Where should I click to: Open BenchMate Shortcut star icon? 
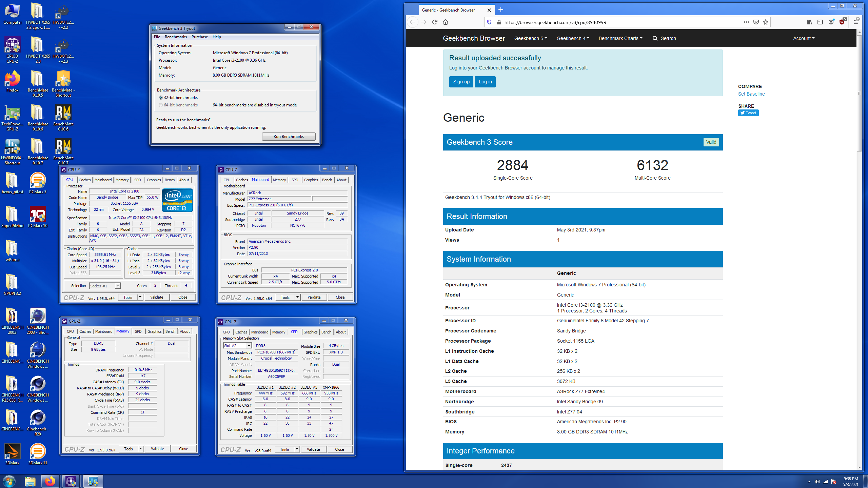click(x=63, y=84)
